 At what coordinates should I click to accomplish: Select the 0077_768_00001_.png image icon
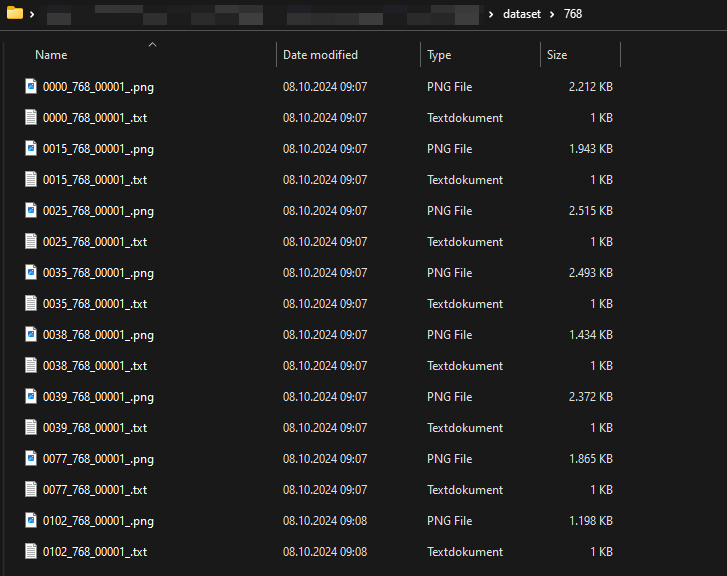click(x=31, y=459)
